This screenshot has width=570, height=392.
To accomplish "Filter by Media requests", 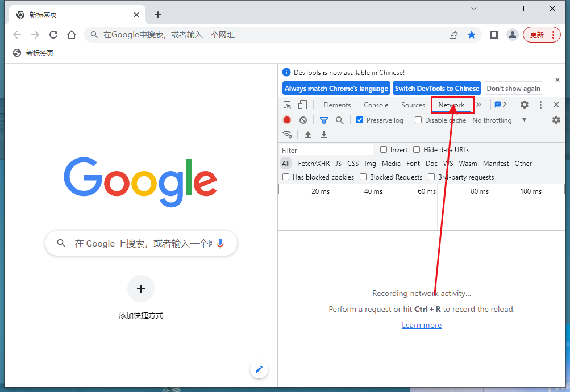I will (391, 164).
